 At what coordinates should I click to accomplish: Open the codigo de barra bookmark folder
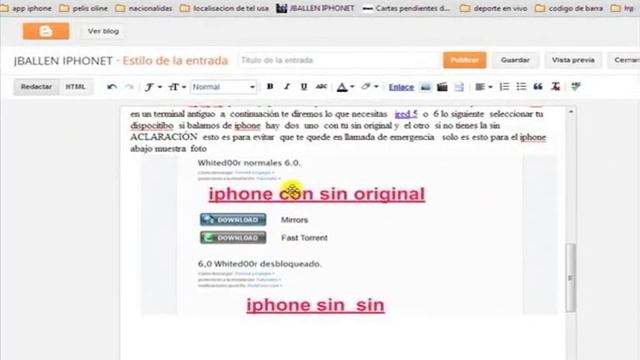(569, 8)
